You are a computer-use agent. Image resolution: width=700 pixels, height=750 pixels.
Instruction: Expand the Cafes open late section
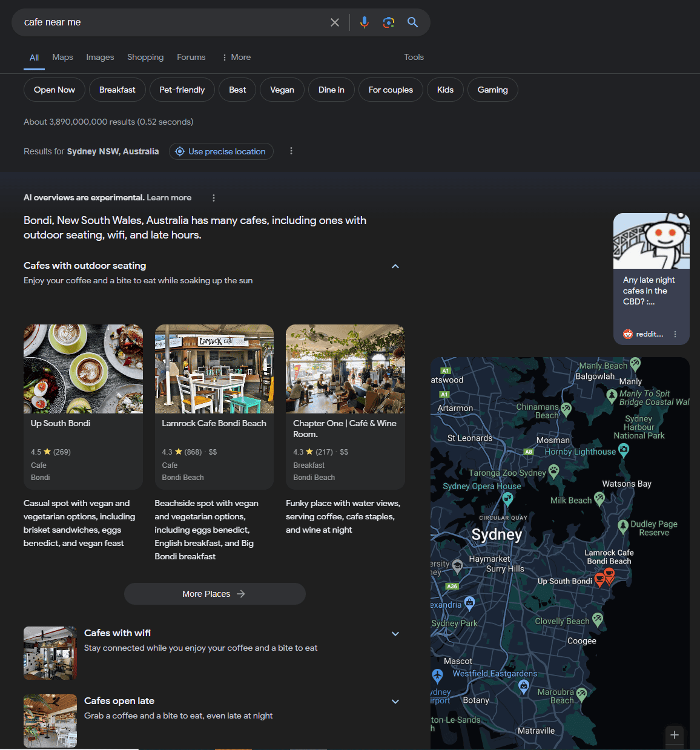[395, 702]
